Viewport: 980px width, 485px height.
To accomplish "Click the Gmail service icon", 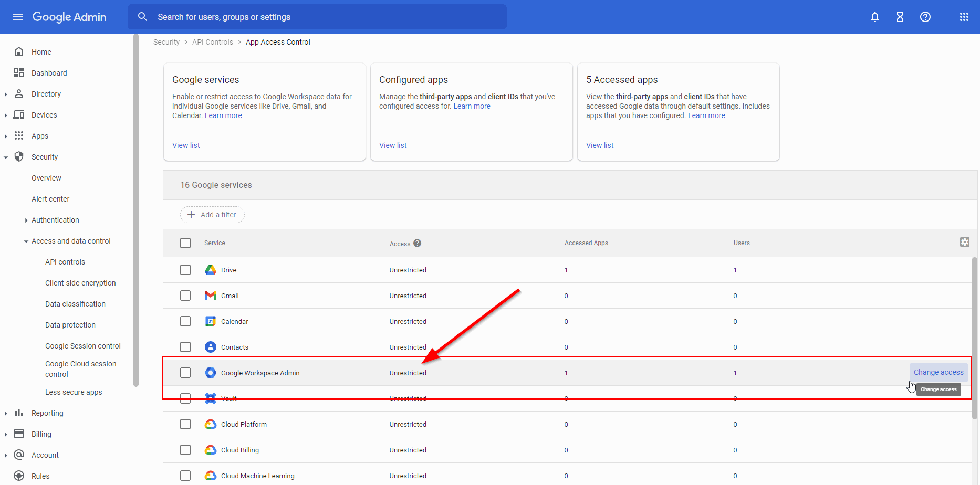I will pyautogui.click(x=210, y=295).
